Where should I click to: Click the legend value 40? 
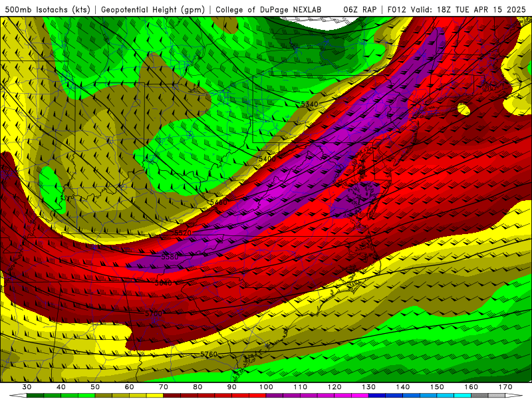click(x=61, y=387)
